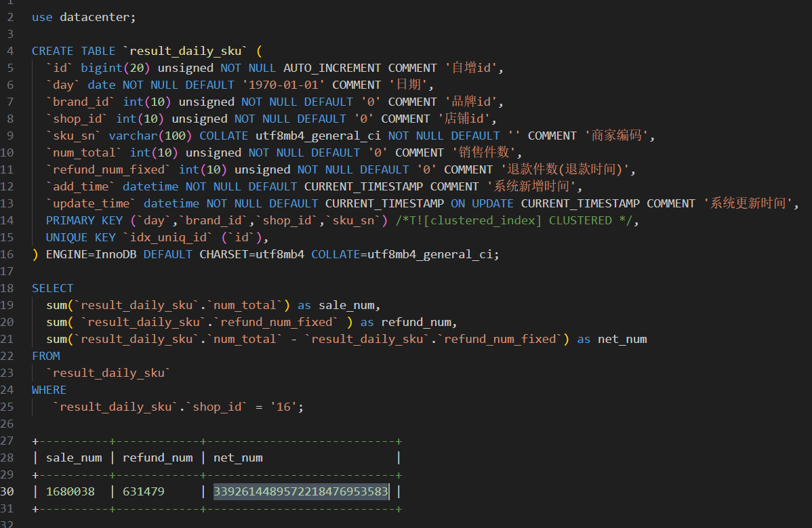This screenshot has height=528, width=812.
Task: Click the `result_daily_sku` table name on line 4
Action: click(x=185, y=51)
